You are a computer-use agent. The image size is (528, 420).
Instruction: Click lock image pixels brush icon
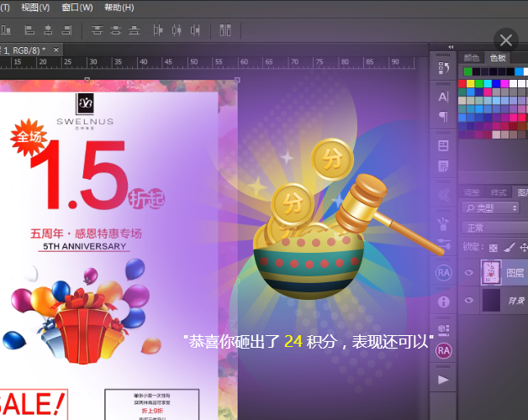pos(510,248)
